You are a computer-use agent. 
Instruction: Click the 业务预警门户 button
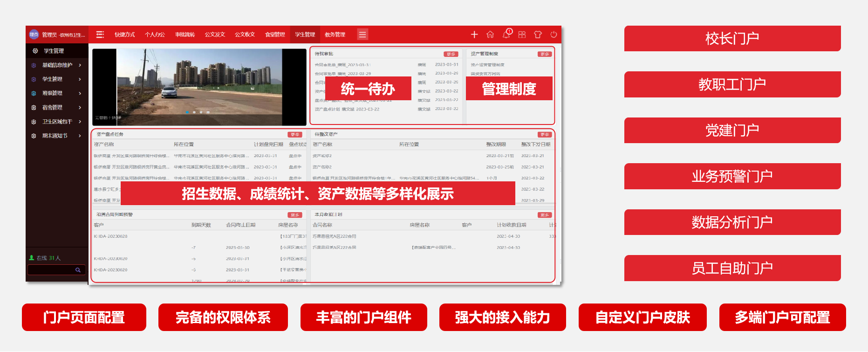pyautogui.click(x=732, y=176)
